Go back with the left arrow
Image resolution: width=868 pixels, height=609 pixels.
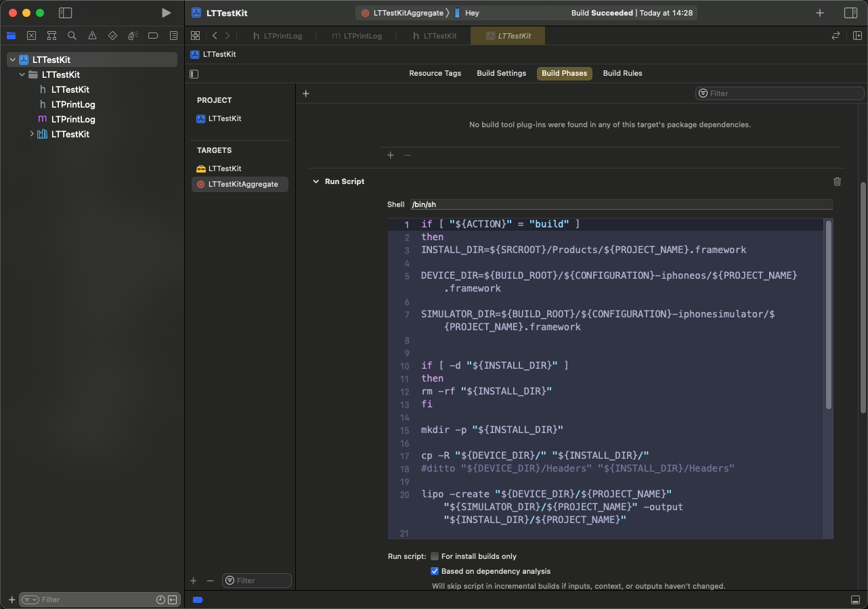pos(215,36)
